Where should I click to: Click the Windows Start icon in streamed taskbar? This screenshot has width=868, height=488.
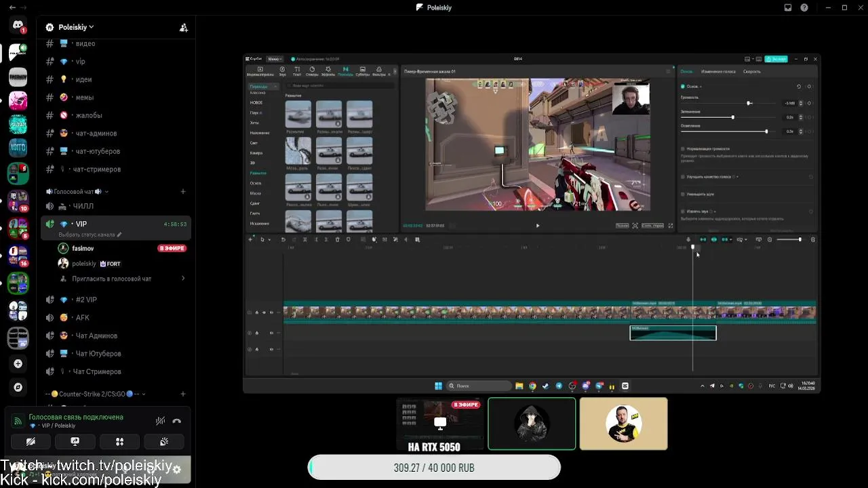click(x=438, y=386)
